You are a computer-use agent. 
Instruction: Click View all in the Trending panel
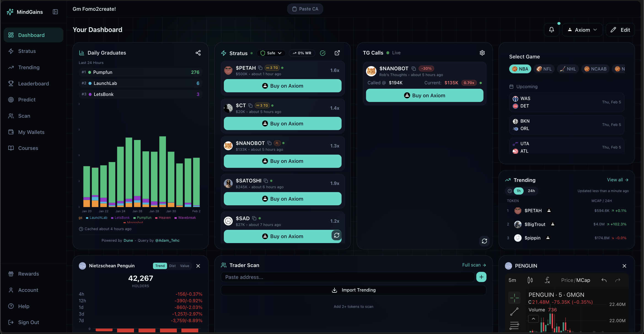click(x=618, y=180)
